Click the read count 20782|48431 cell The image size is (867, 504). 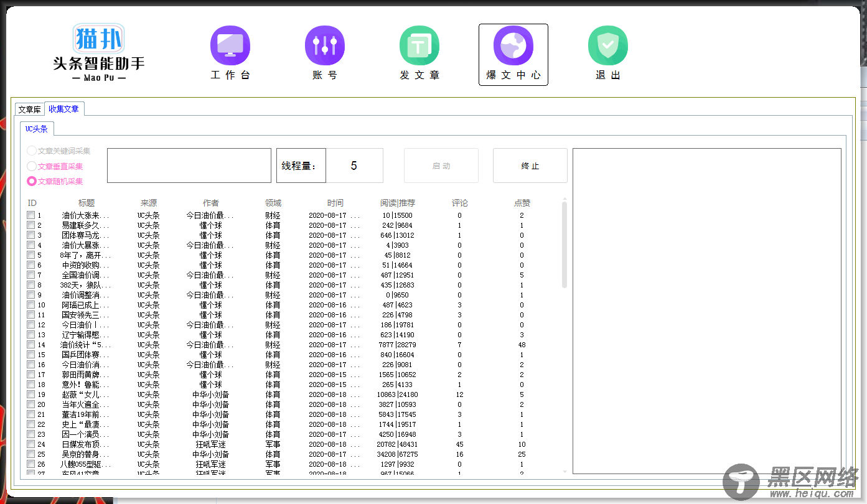397,444
